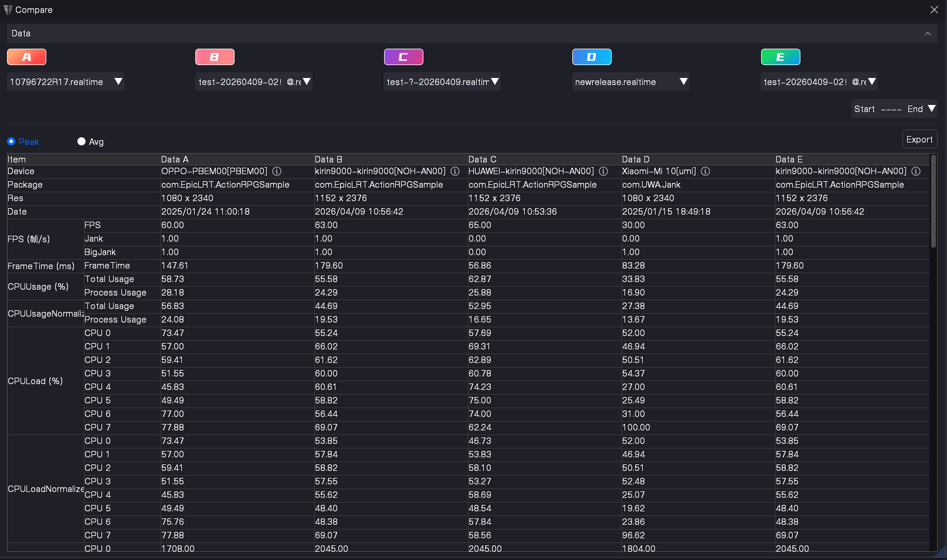Click the 13.67 Process Usage value in Data D
Image resolution: width=947 pixels, height=560 pixels.
click(x=633, y=320)
